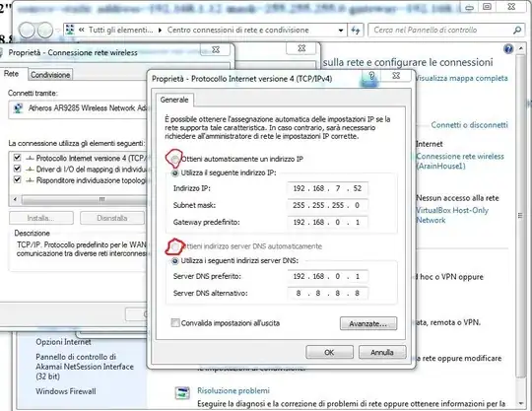Click the Indirizzo IP field
The image size is (532, 411).
click(x=328, y=188)
